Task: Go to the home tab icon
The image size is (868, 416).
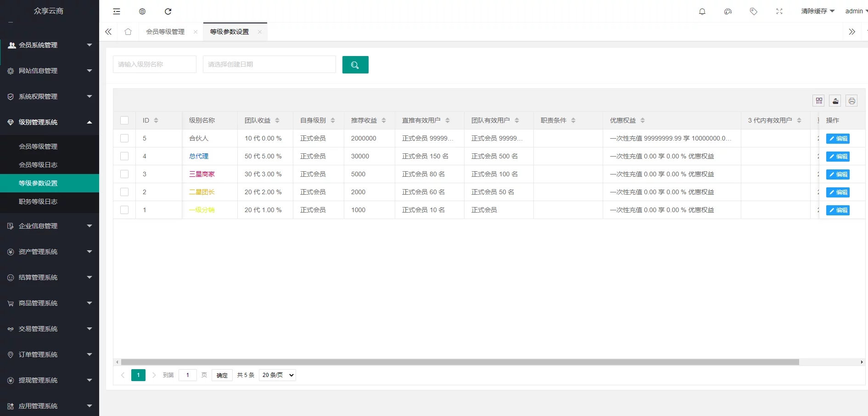Action: point(128,32)
